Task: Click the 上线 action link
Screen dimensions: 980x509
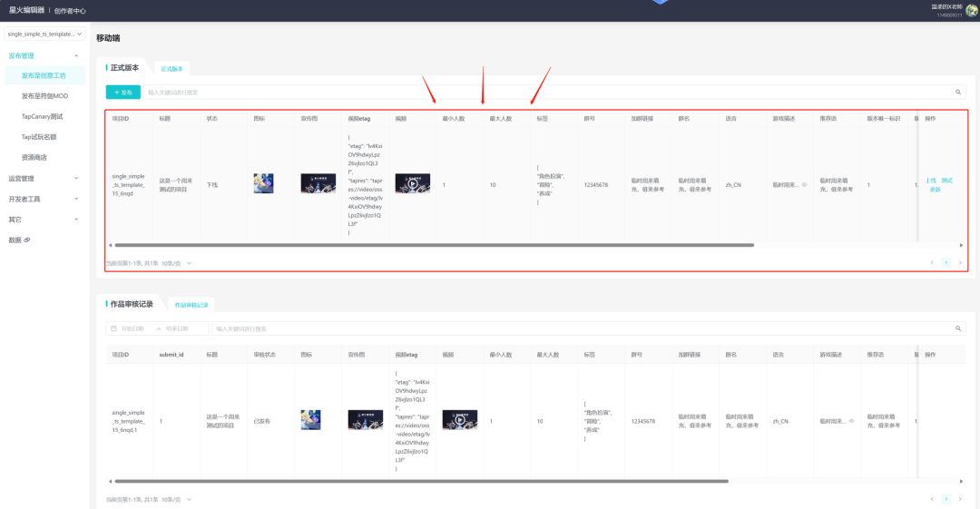Action: coord(931,181)
